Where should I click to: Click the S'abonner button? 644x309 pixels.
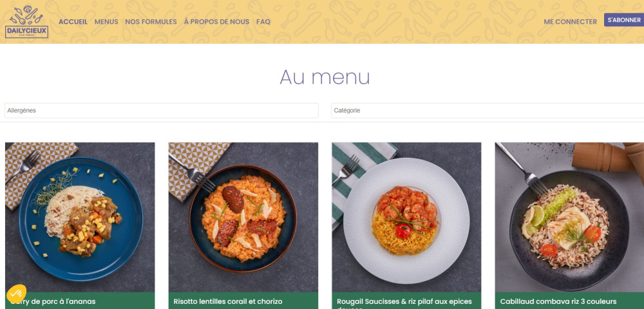click(x=624, y=20)
